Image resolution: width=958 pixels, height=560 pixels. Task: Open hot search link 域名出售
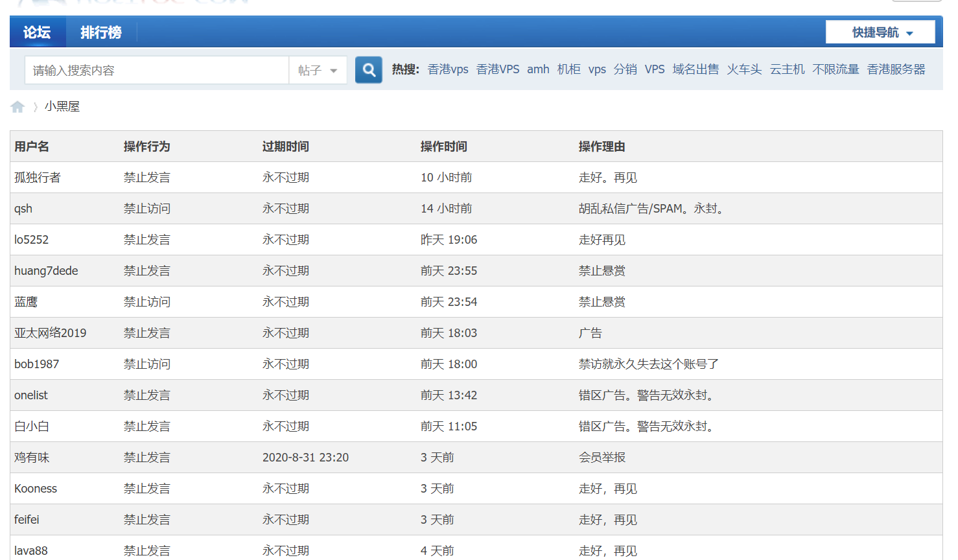[x=695, y=69]
